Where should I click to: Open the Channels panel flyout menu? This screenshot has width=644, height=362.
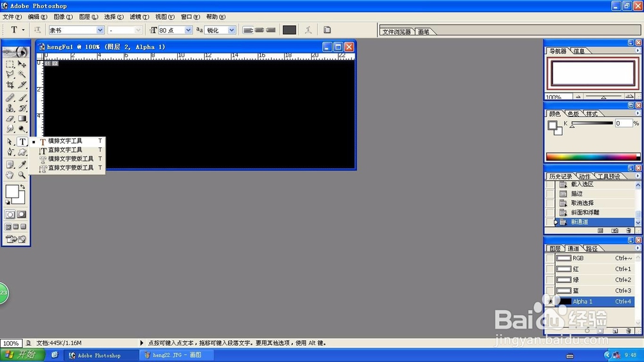click(638, 248)
